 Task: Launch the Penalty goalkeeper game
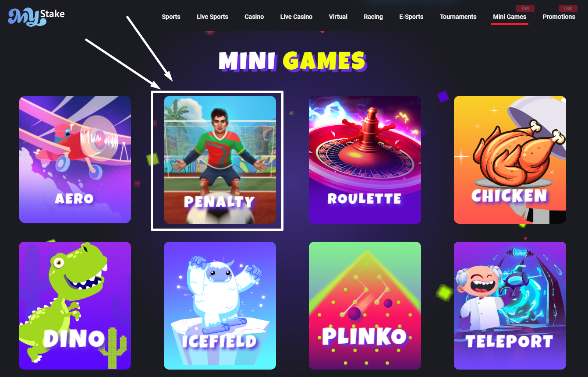(x=220, y=160)
